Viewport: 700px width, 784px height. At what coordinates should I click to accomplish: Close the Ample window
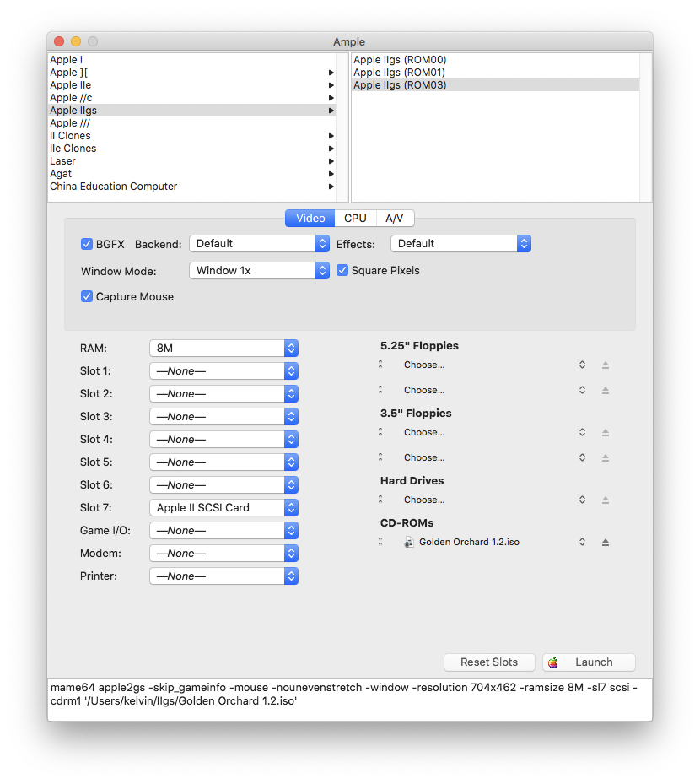click(59, 41)
